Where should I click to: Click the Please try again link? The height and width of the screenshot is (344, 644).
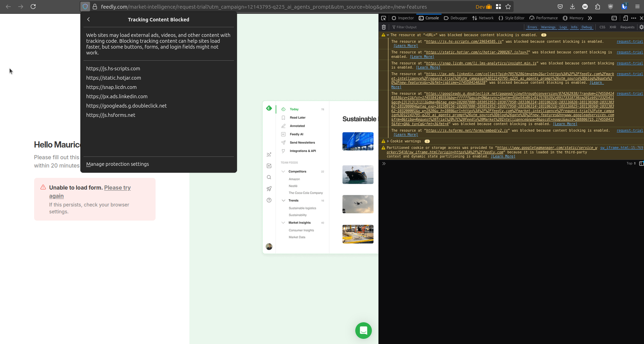coord(117,188)
